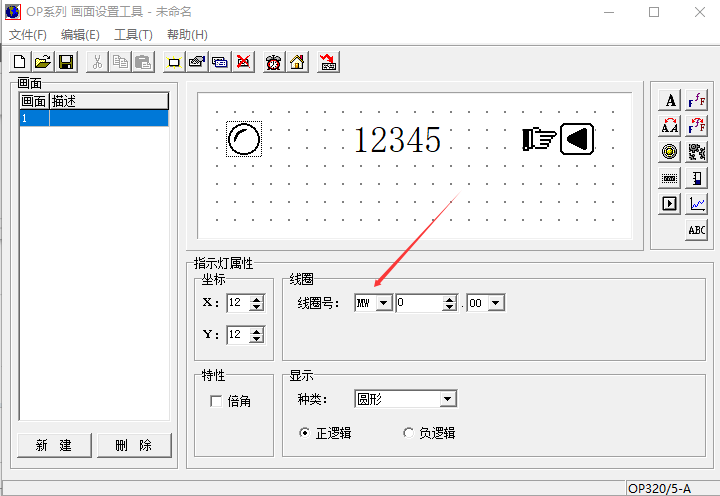Viewport: 720px width, 496px height.
Task: Click the OP320/5-A status bar entry
Action: 659,488
